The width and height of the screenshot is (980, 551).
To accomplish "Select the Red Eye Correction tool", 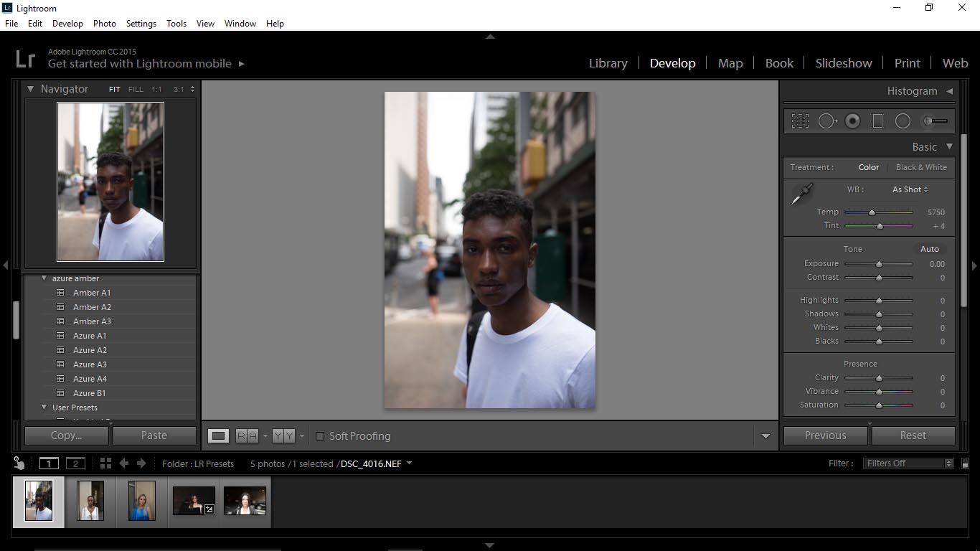I will pos(852,121).
